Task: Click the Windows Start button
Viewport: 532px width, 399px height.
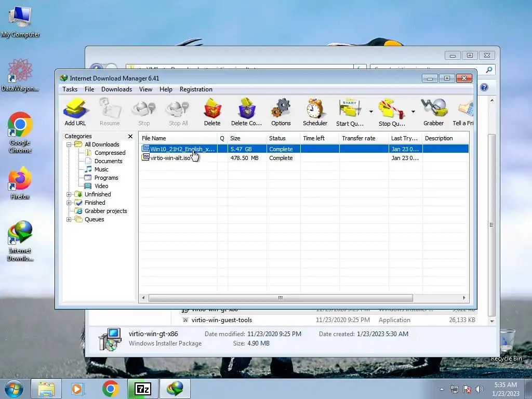Action: [x=14, y=389]
